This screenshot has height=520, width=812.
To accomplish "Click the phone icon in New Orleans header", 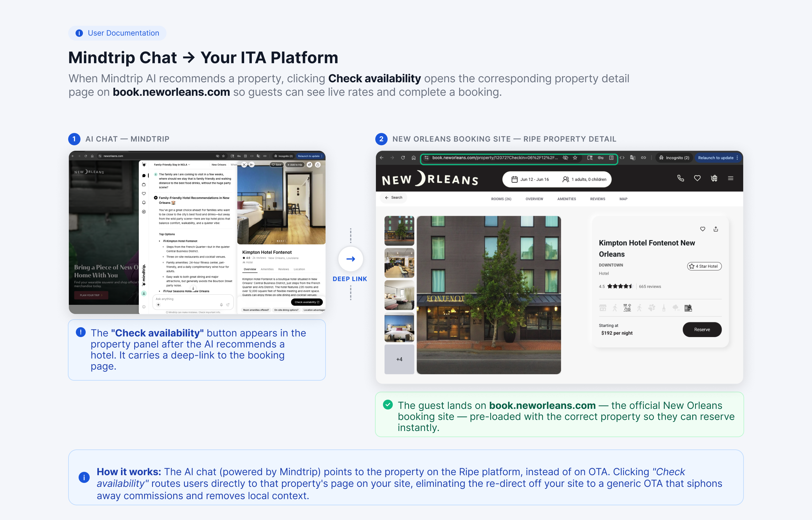I will click(681, 178).
